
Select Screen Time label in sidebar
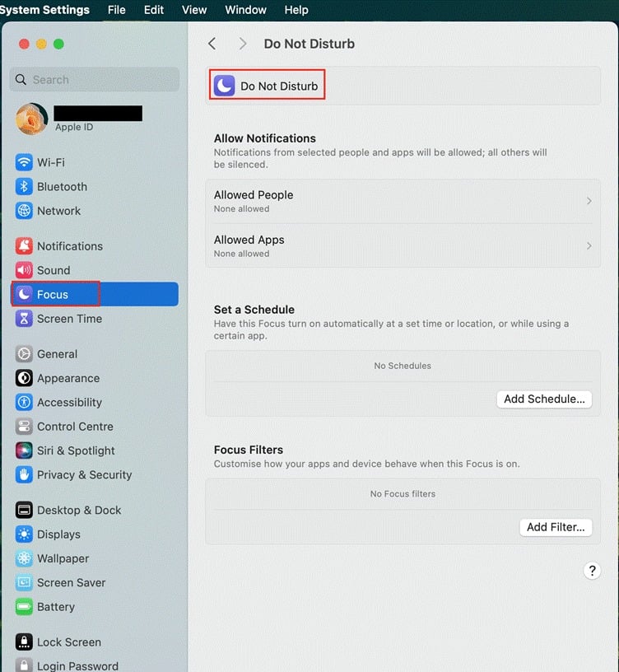pyautogui.click(x=69, y=319)
